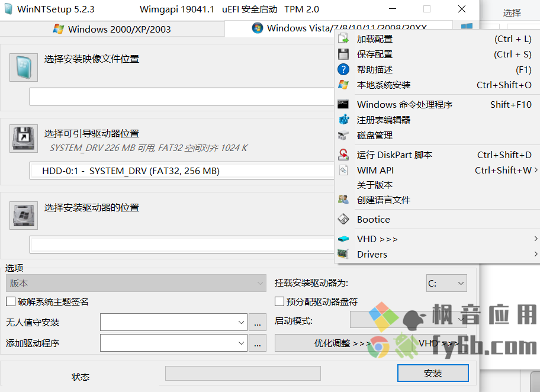
Task: Click the load configuration icon
Action: [343, 38]
